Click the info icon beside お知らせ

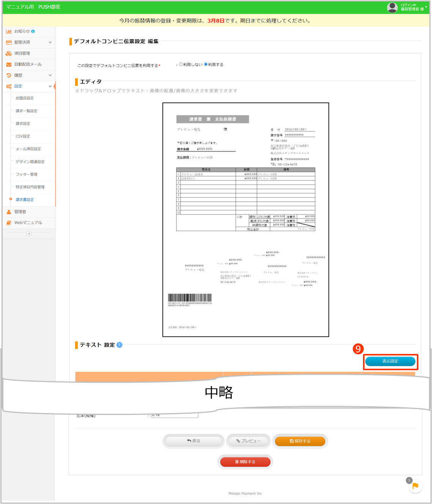tap(33, 31)
